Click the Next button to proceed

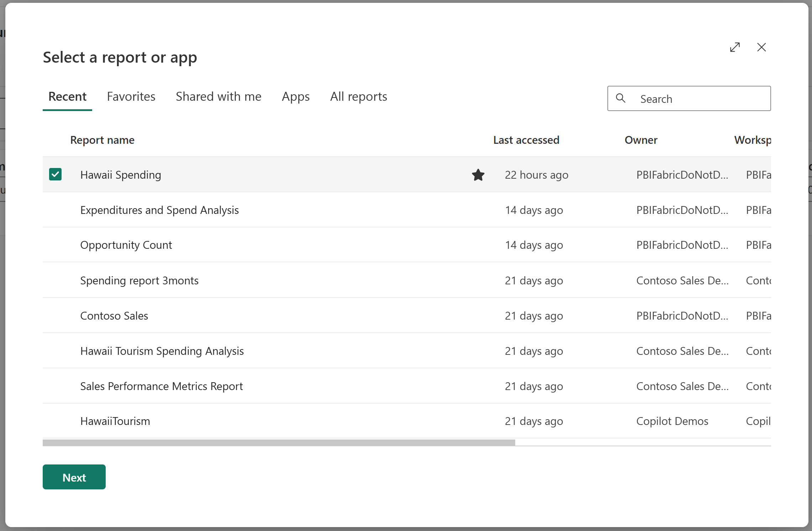point(74,477)
